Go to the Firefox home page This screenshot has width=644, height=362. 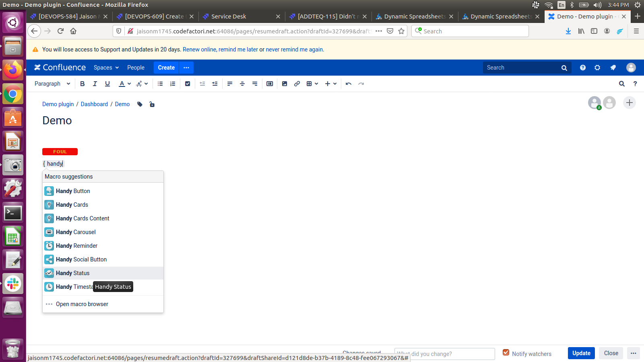tap(73, 31)
